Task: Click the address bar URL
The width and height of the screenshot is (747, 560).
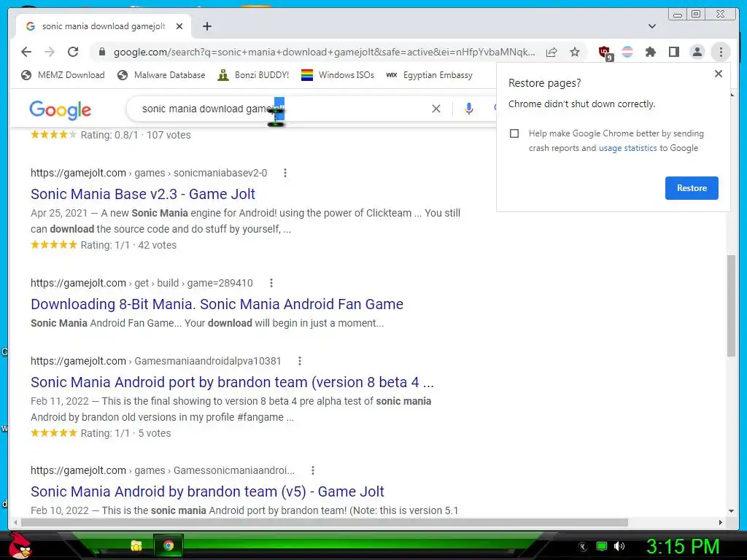Action: [x=324, y=52]
